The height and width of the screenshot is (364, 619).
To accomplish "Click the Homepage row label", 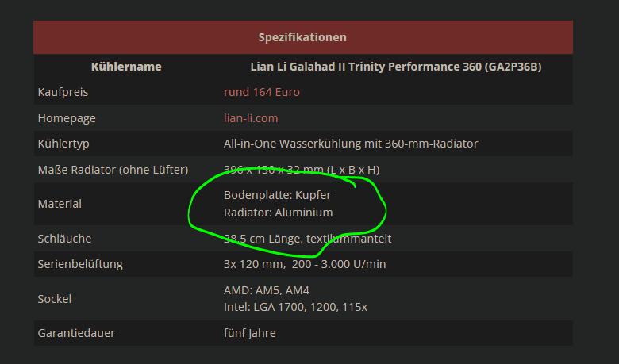I will tap(67, 118).
